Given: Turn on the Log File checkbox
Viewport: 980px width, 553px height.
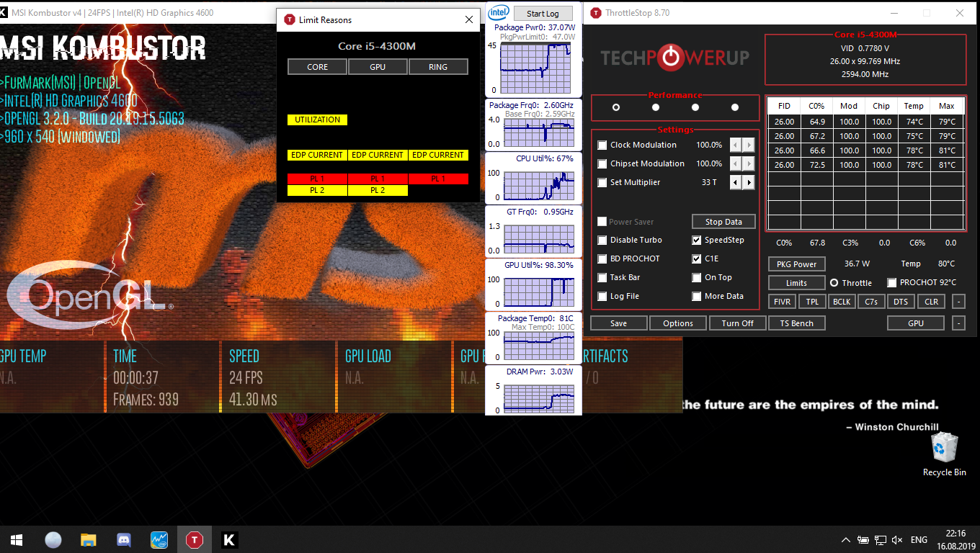Looking at the screenshot, I should coord(602,296).
